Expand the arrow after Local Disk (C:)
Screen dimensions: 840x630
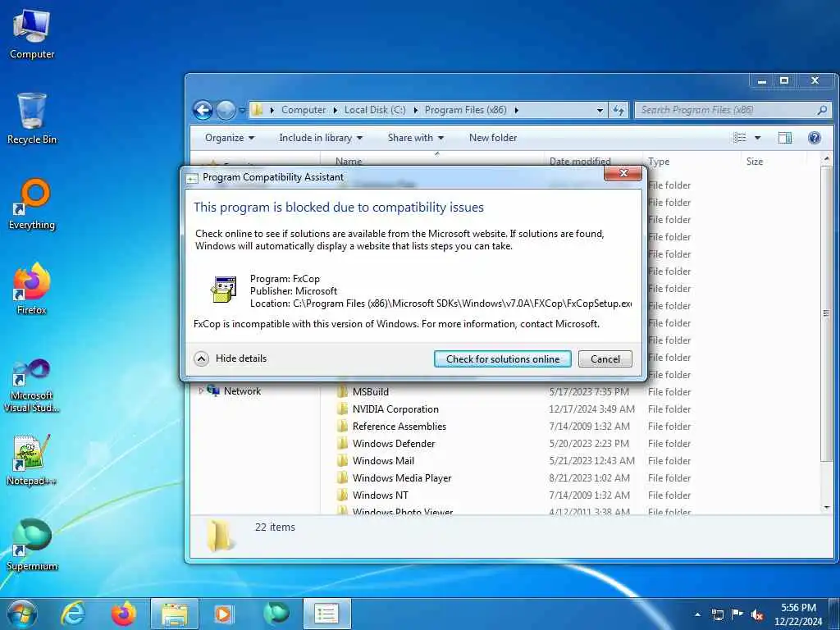pos(416,111)
